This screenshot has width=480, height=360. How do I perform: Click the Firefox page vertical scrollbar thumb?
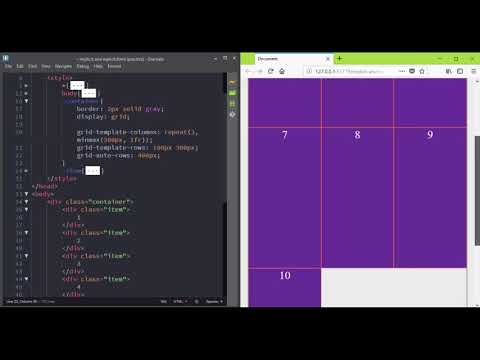click(477, 191)
